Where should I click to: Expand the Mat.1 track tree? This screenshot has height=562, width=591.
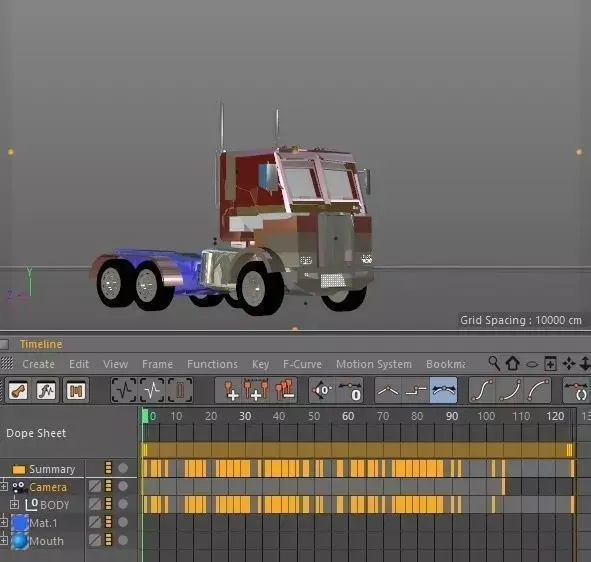click(4, 522)
